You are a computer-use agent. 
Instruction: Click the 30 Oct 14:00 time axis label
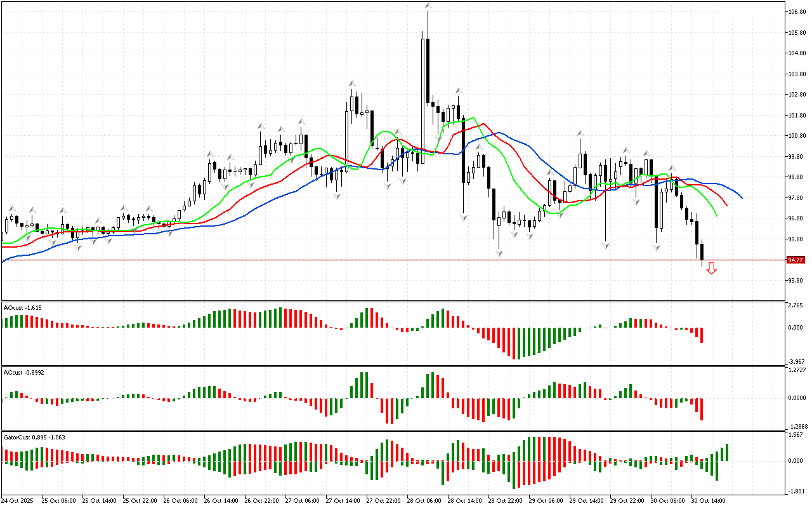pyautogui.click(x=707, y=500)
